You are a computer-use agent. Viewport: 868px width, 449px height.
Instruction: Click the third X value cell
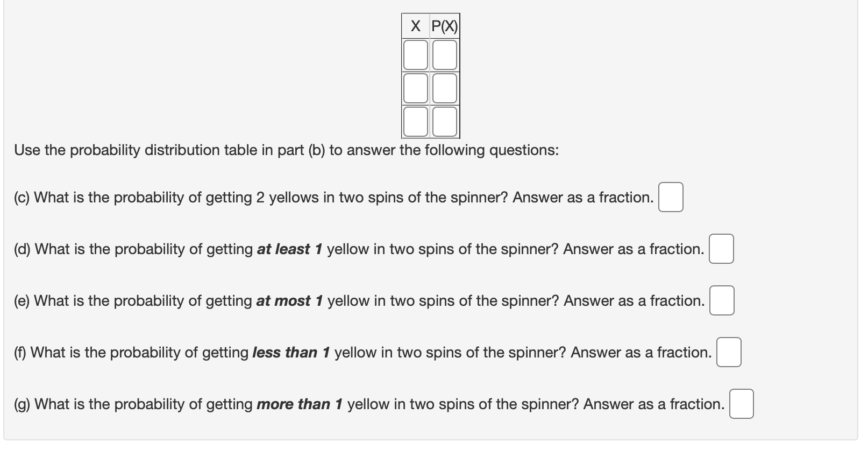click(x=415, y=123)
